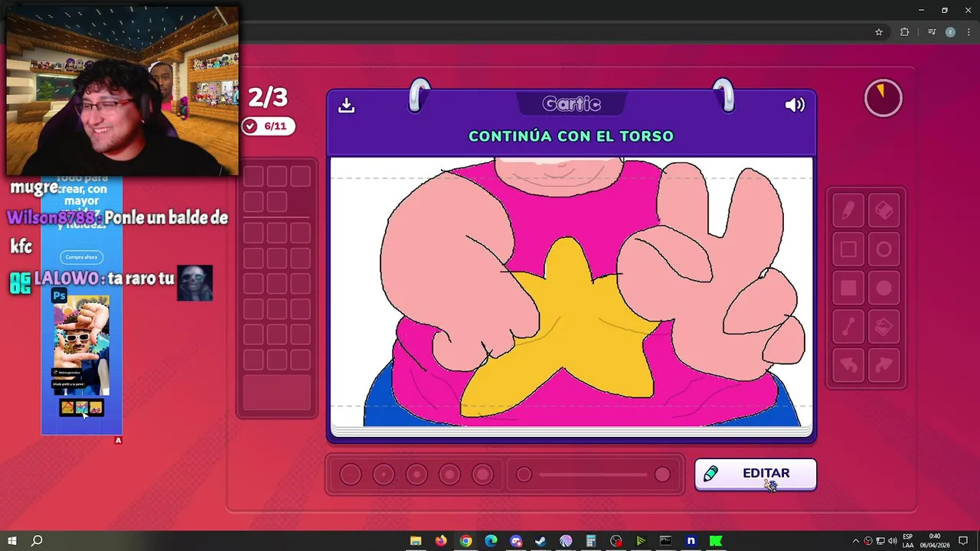Click the 6/11 players done badge
The image size is (980, 551).
coord(268,126)
